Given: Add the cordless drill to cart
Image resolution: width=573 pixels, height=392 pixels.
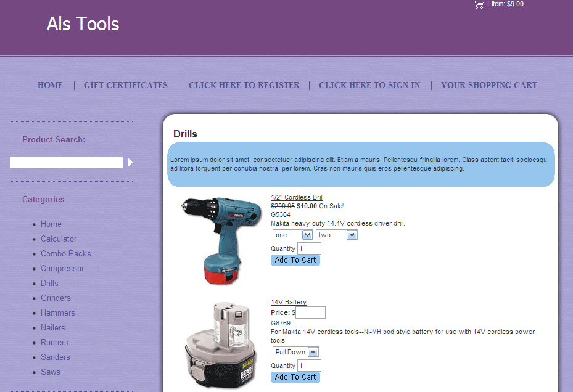Looking at the screenshot, I should click(295, 260).
